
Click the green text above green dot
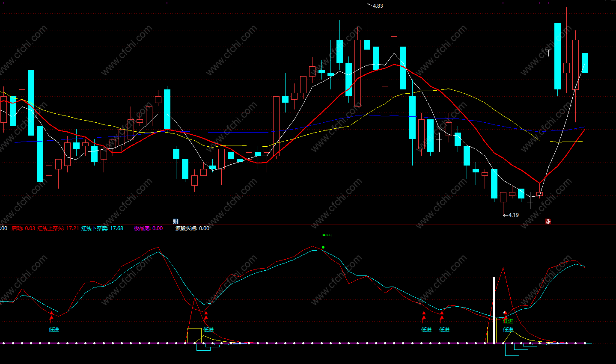[327, 234]
